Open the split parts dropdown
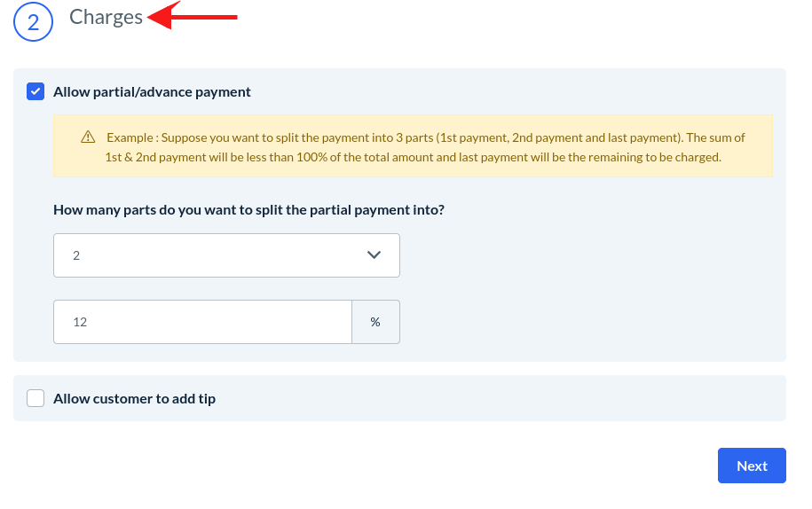Image resolution: width=812 pixels, height=509 pixels. [226, 255]
